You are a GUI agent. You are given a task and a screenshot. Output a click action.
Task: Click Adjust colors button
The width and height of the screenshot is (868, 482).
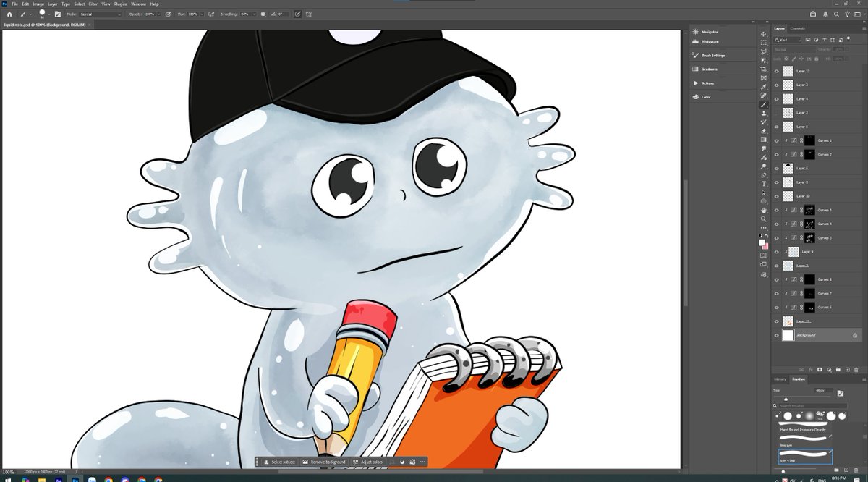tap(369, 462)
